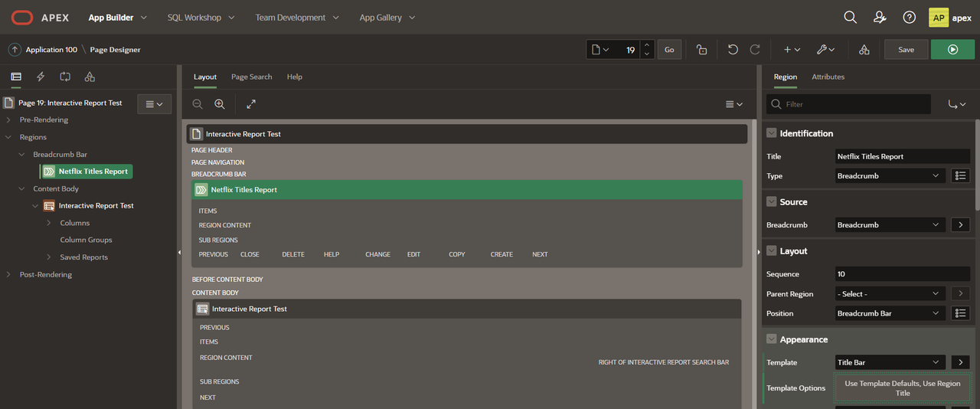The width and height of the screenshot is (980, 409).
Task: Run the page with play button
Action: (x=952, y=49)
